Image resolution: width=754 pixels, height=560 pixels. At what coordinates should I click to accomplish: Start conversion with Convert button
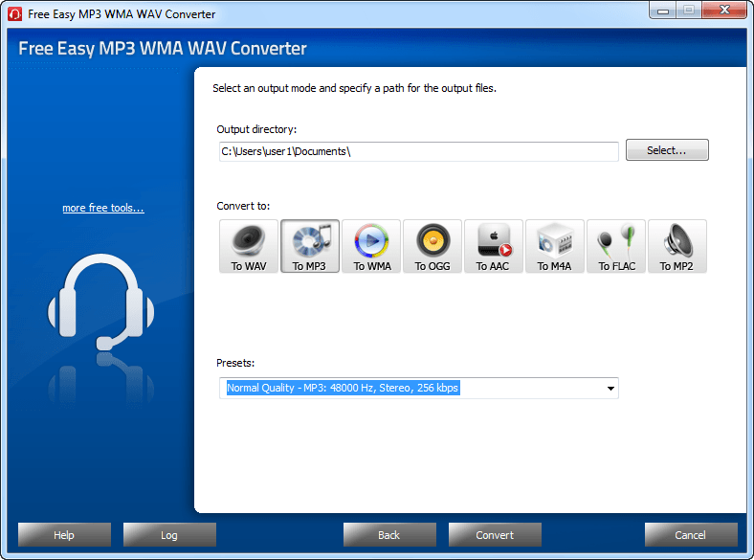(x=495, y=535)
